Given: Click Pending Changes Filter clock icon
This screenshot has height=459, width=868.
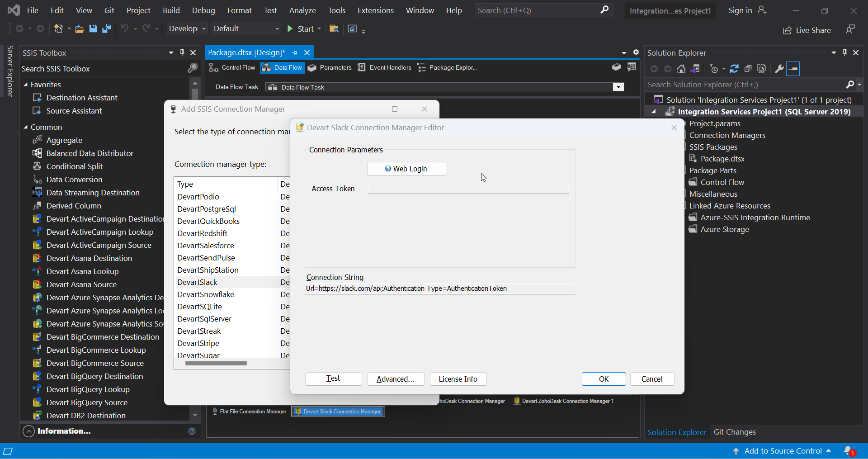Looking at the screenshot, I should click(714, 69).
